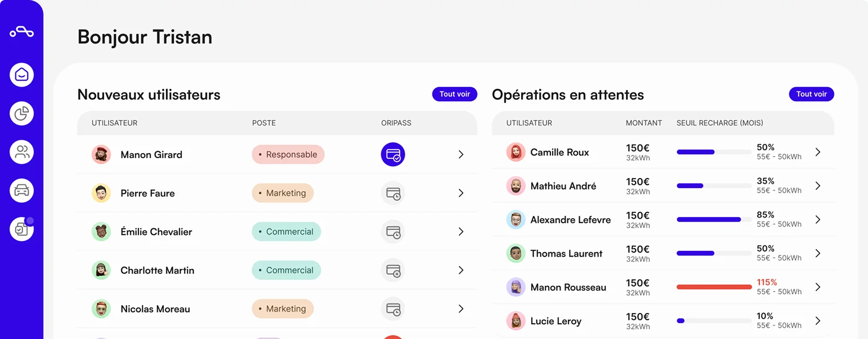Click Lucie Leroy's avatar
Viewport: 868px width, 339px height.
pyautogui.click(x=516, y=321)
